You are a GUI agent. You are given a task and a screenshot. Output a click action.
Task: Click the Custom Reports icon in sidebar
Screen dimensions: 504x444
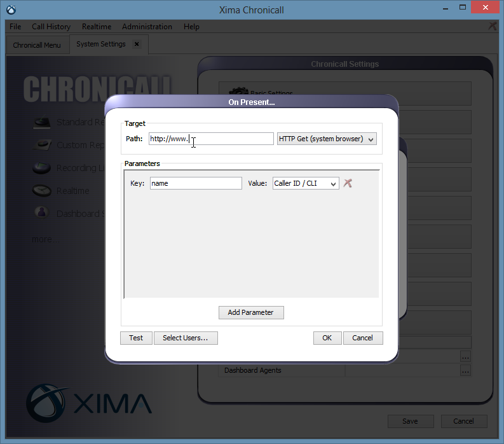(42, 145)
